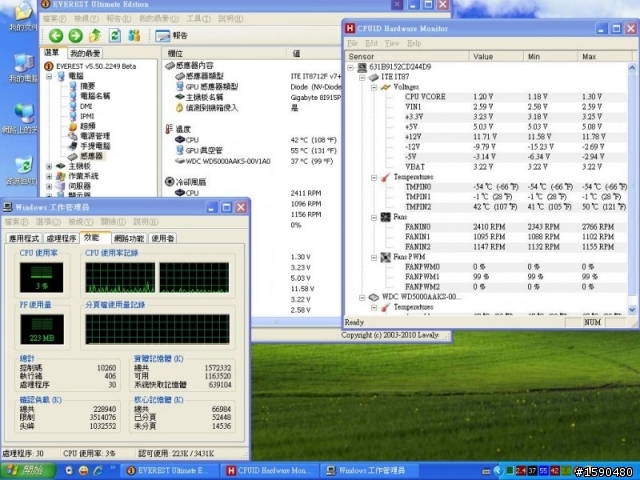
Task: Click Hardware Monitor scrollbar down arrow
Action: click(632, 310)
